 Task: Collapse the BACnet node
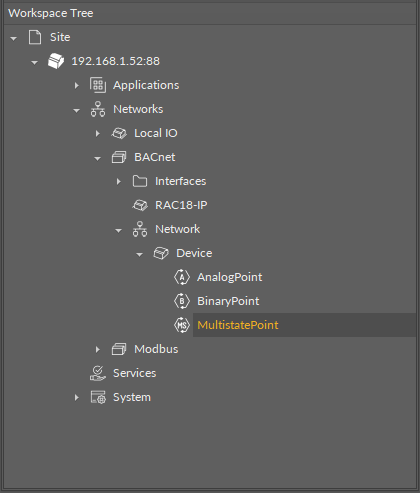point(97,158)
